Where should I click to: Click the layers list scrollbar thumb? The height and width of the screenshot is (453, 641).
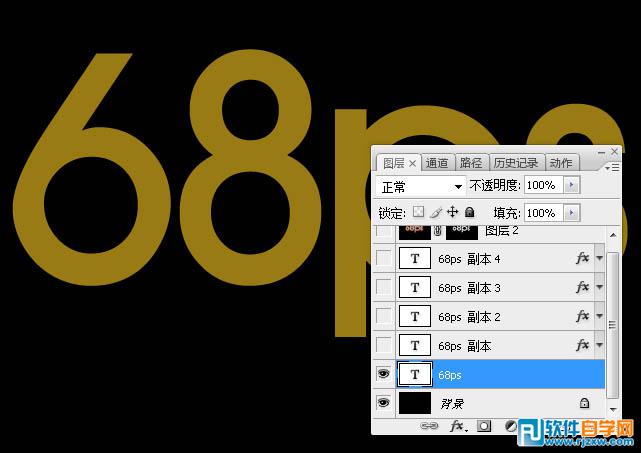pyautogui.click(x=612, y=325)
